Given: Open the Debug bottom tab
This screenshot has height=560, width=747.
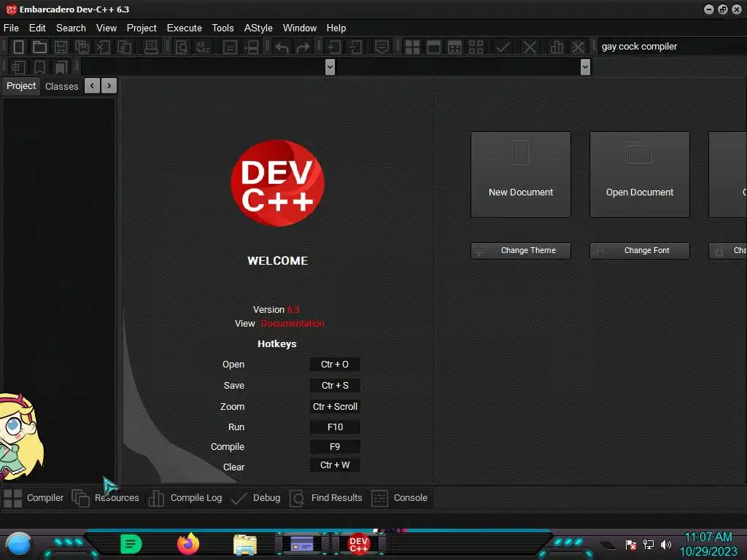Looking at the screenshot, I should 256,498.
